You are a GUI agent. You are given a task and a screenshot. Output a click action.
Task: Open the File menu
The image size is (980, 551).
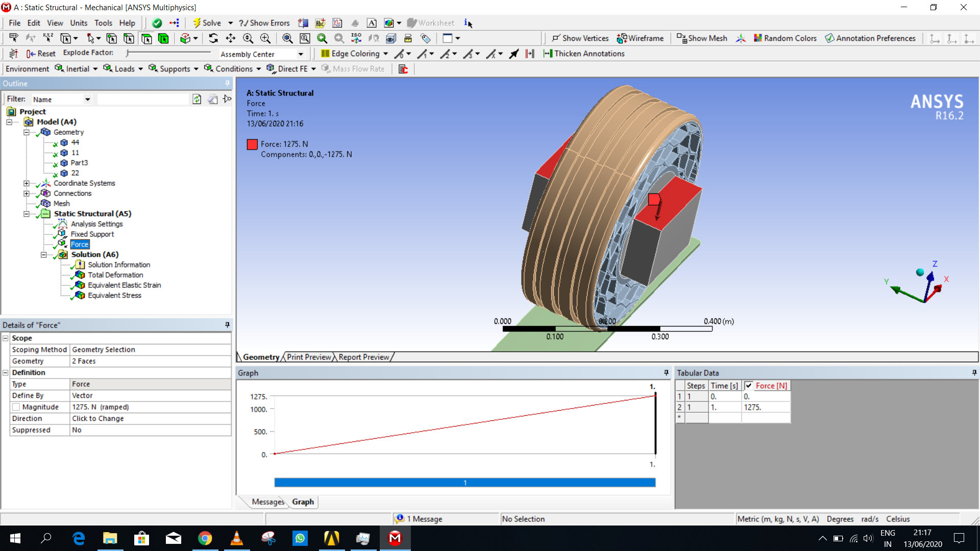coord(15,23)
